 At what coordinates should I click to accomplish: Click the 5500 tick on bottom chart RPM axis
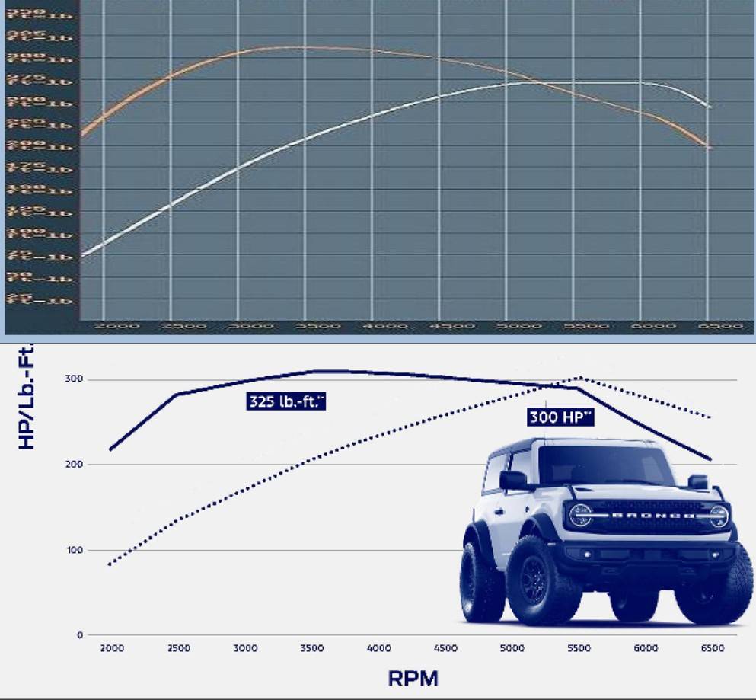pyautogui.click(x=579, y=648)
